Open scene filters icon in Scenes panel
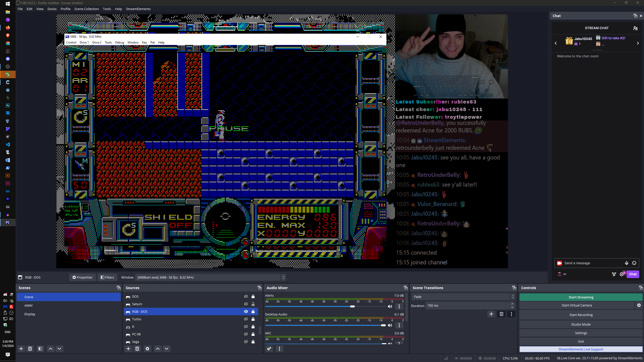Screen dimensions: 644x362 point(40,349)
